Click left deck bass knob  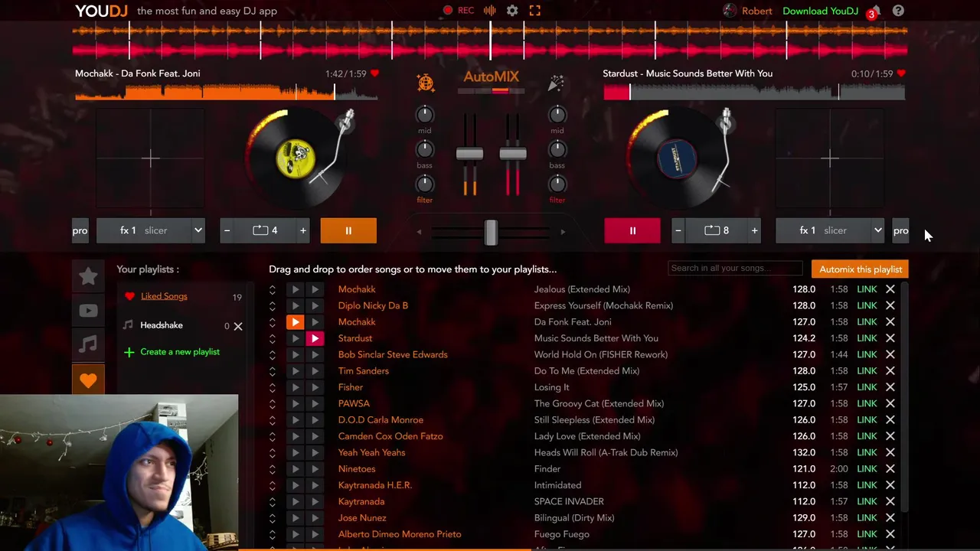coord(424,149)
